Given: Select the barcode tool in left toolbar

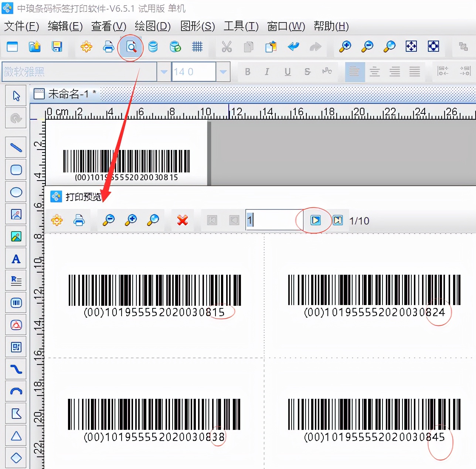Looking at the screenshot, I should (16, 303).
